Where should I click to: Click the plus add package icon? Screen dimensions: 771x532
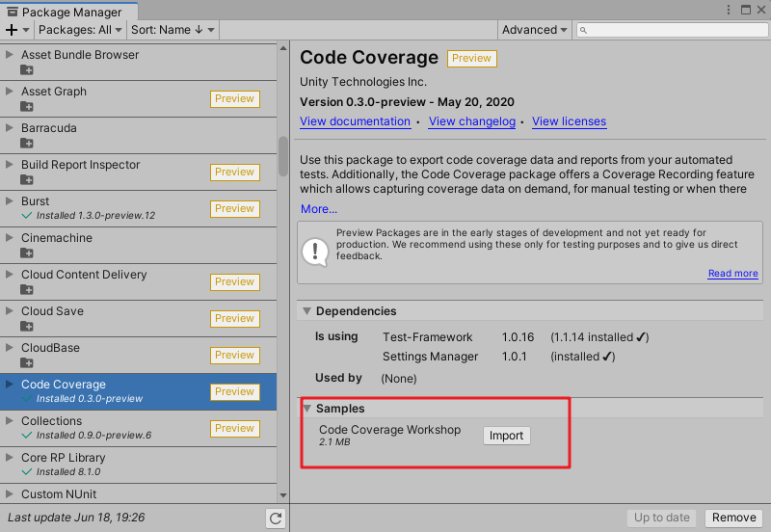click(x=12, y=30)
